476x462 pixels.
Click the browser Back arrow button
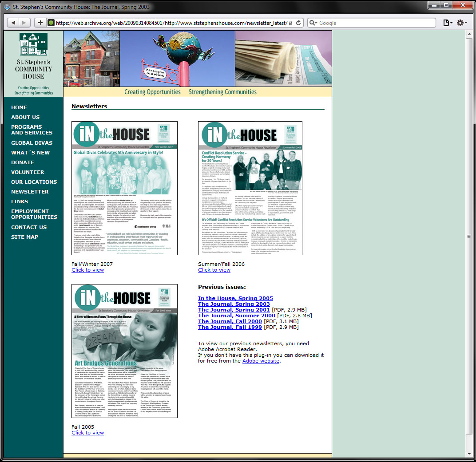[x=14, y=23]
